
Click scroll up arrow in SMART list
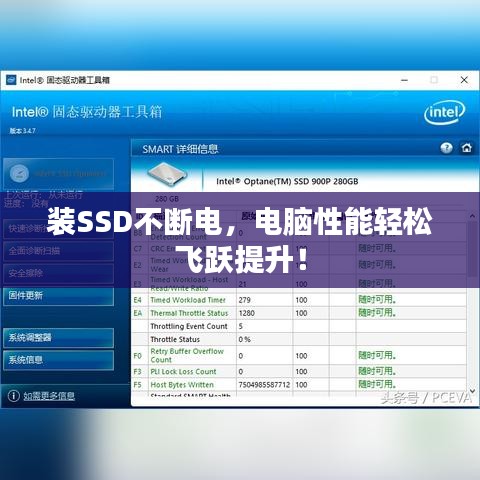[x=472, y=216]
